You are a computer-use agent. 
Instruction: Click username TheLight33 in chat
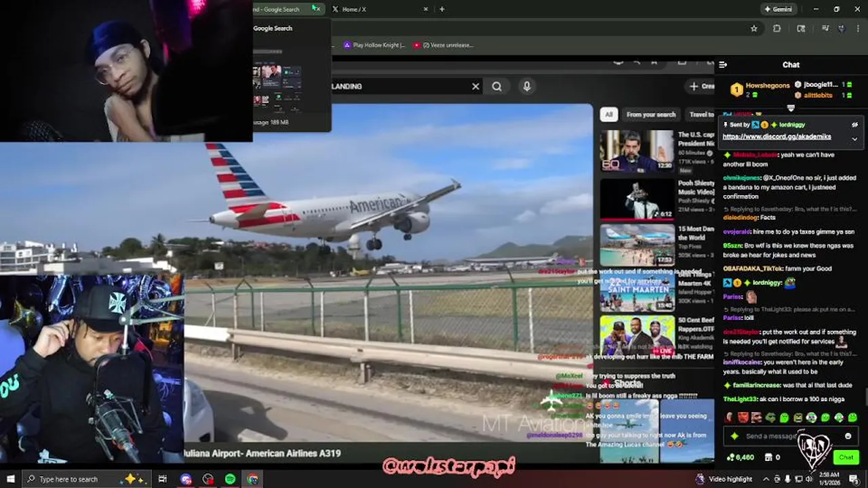[x=739, y=399]
